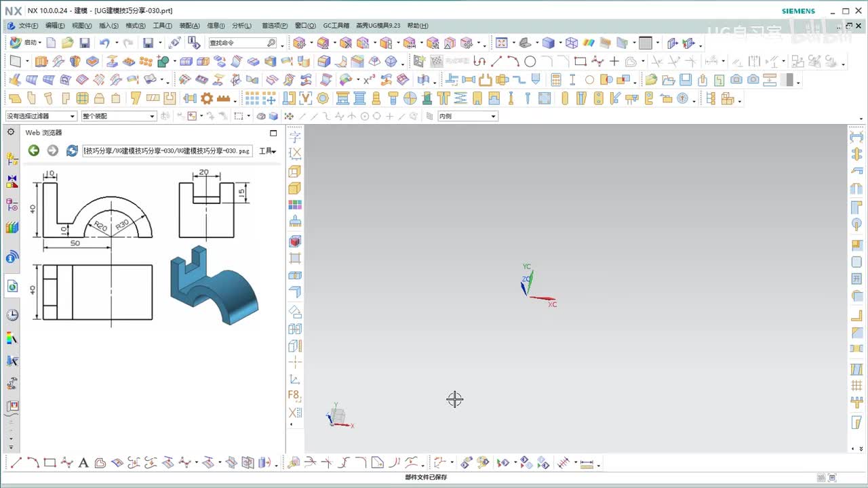Expand the rendering style dropdown arrow

pyautogui.click(x=561, y=44)
